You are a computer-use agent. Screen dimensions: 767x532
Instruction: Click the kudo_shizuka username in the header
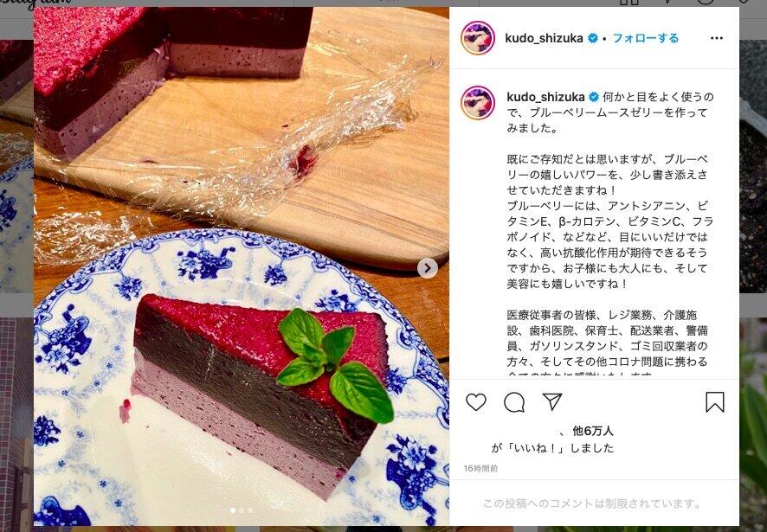click(544, 38)
